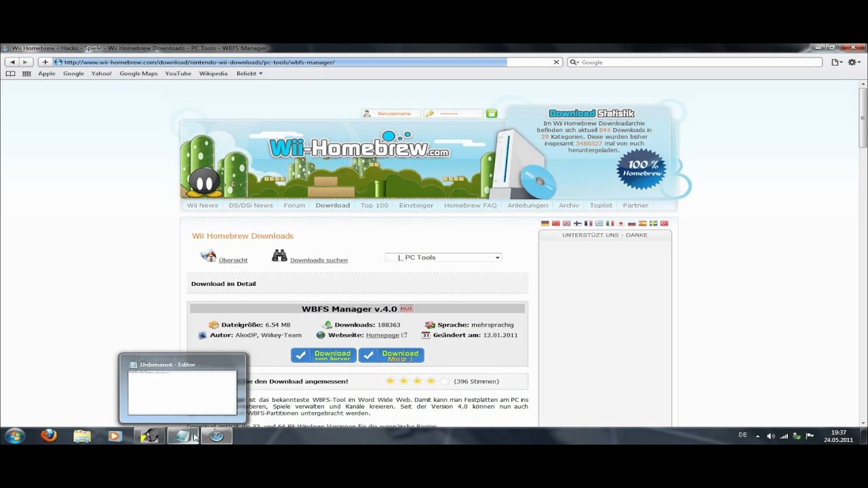Open the Top 100 menu item
This screenshot has width=868, height=488.
pos(374,205)
